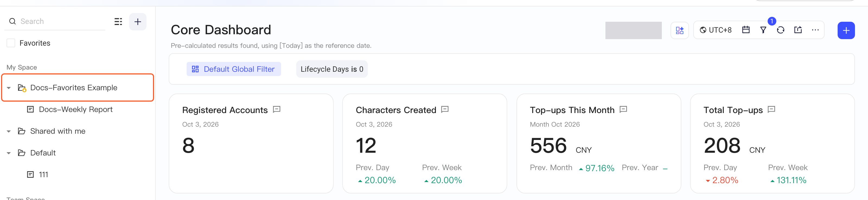
Task: Open the filter funnel icon
Action: [x=764, y=30]
